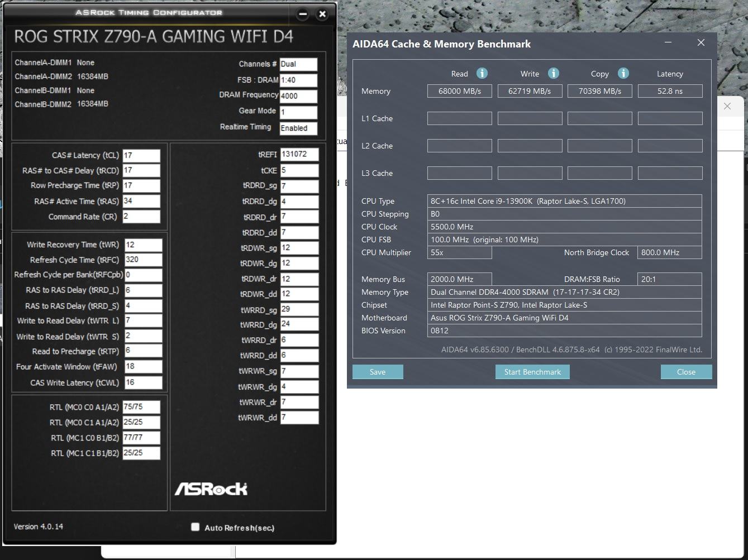Select the DRAM Frequency field
This screenshot has width=748, height=560.
[x=298, y=96]
